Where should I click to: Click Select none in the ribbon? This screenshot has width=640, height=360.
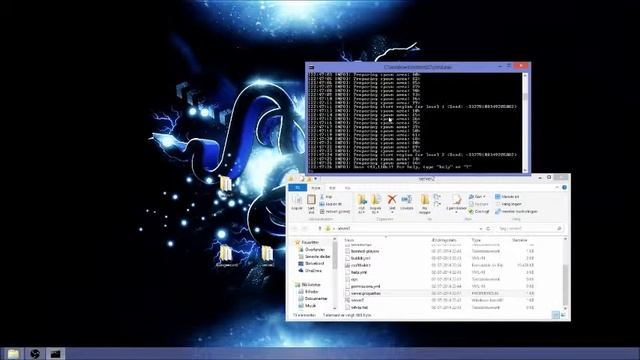(x=508, y=204)
